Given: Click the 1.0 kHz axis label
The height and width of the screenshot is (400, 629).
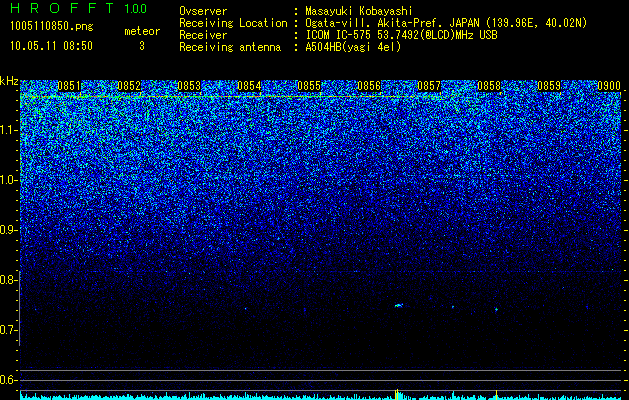Looking at the screenshot, I should click(8, 180).
